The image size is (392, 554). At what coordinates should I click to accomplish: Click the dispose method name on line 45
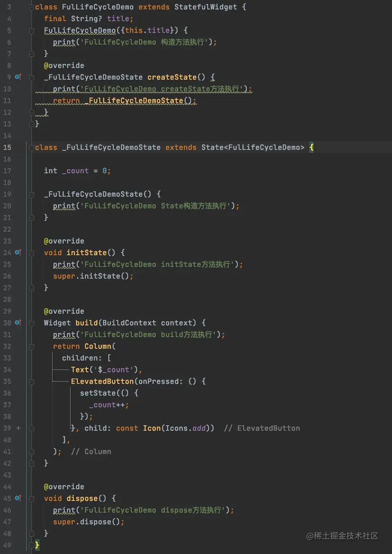[82, 498]
